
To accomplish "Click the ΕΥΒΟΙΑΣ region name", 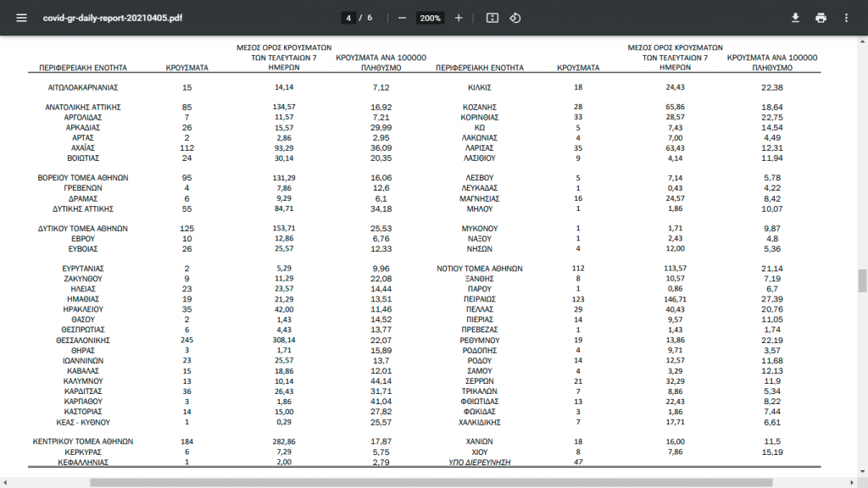I will [x=83, y=249].
